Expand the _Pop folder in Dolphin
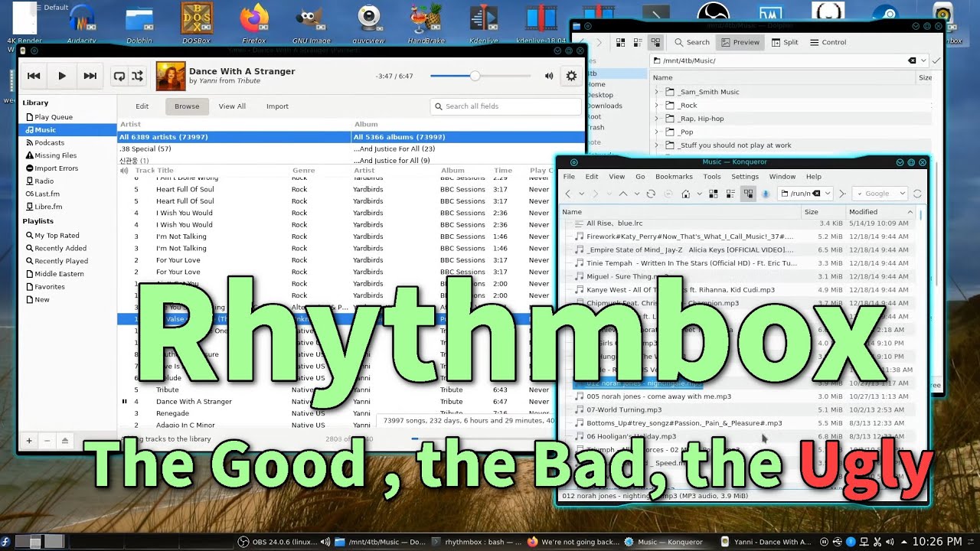The height and width of the screenshot is (551, 980). point(657,132)
